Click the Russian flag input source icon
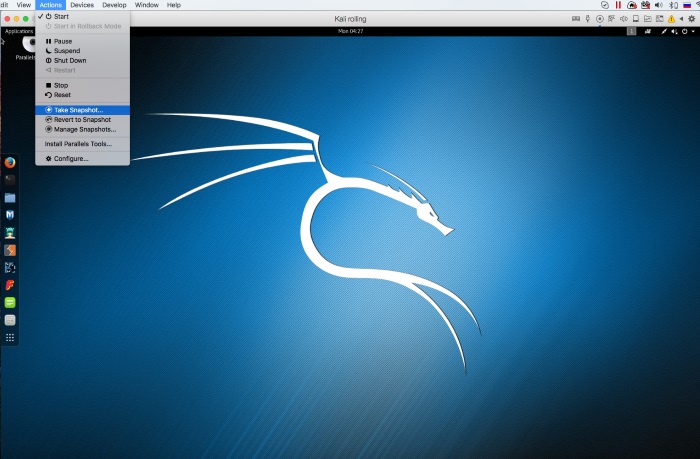The image size is (700, 459). tap(687, 5)
